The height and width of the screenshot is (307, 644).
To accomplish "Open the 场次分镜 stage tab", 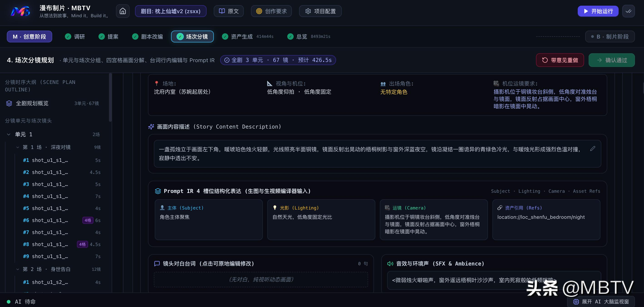I will [x=192, y=37].
